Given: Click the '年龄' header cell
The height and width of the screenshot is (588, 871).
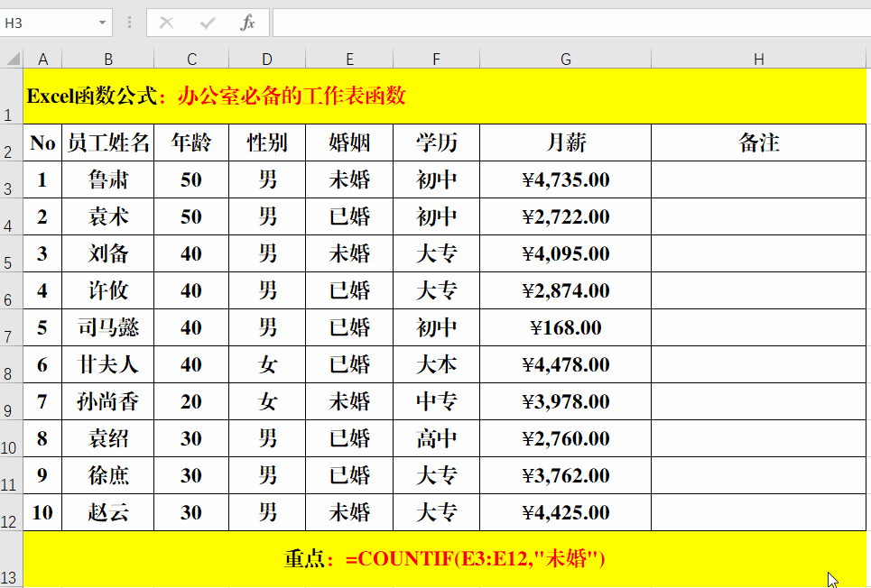Looking at the screenshot, I should [x=191, y=142].
